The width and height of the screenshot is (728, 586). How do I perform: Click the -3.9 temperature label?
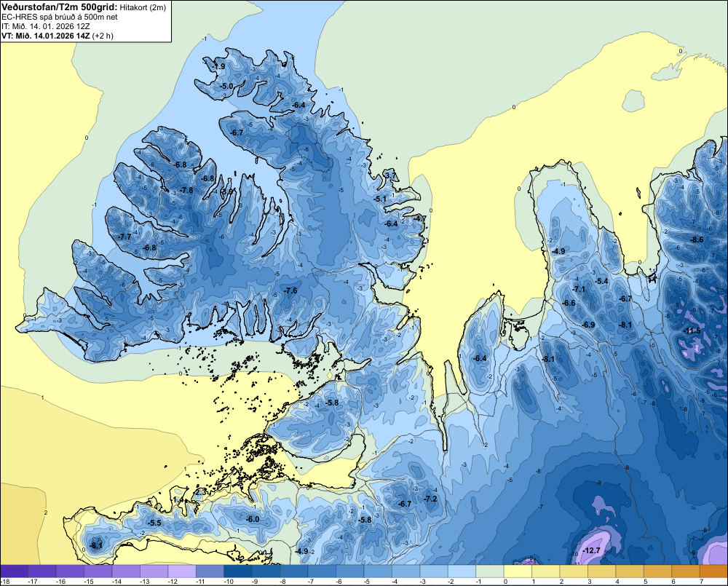pos(226,191)
